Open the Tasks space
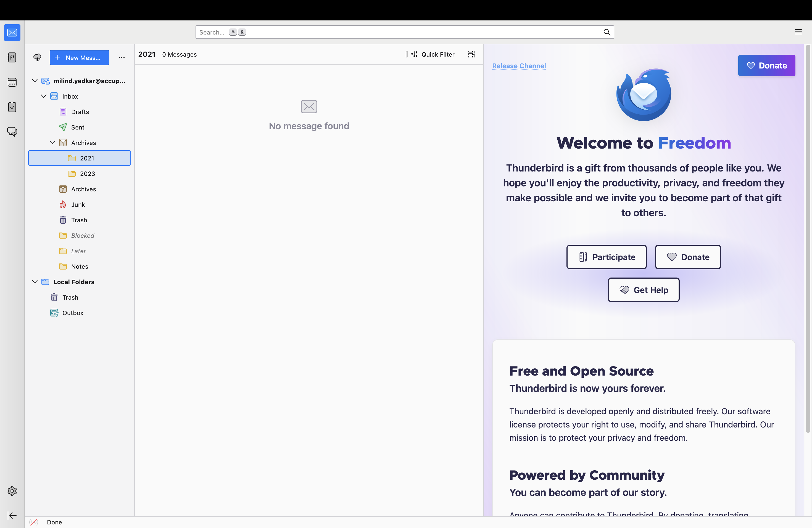Screen dimensions: 812x528 click(12, 107)
